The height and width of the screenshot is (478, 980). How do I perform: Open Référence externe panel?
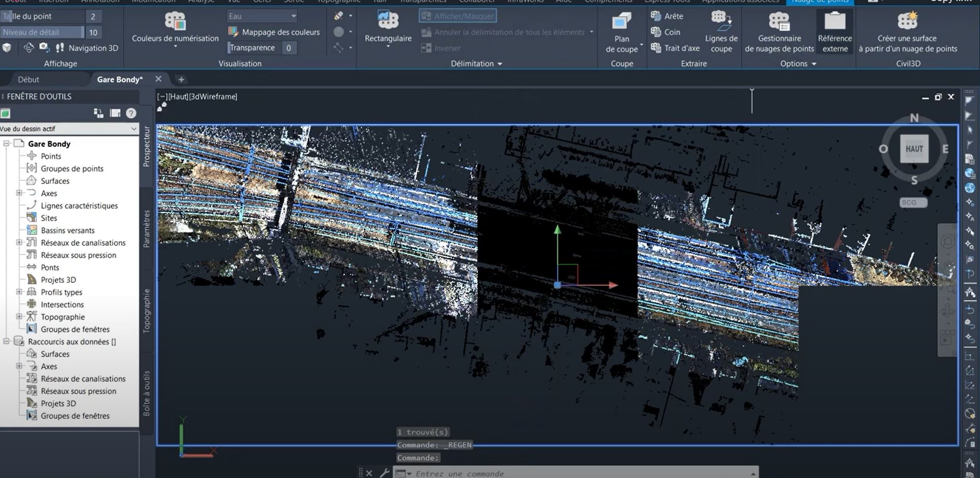tap(835, 32)
